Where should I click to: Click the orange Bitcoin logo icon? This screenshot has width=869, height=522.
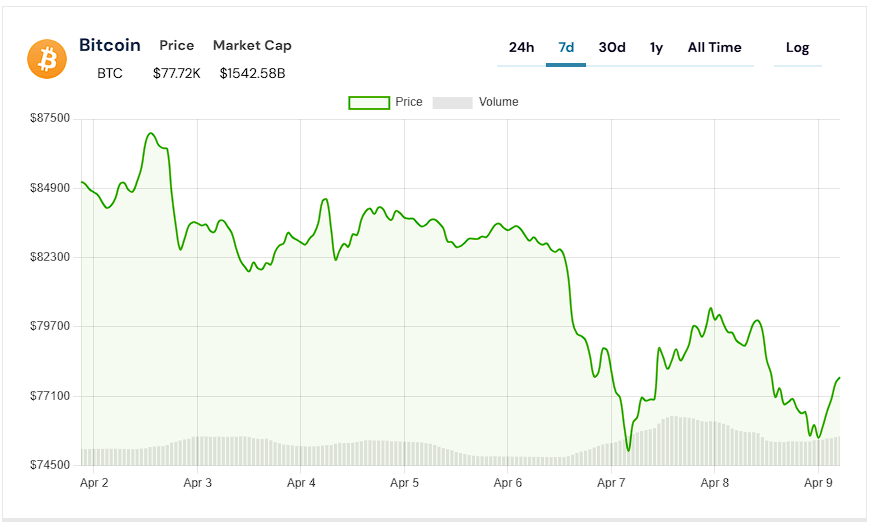[x=47, y=59]
